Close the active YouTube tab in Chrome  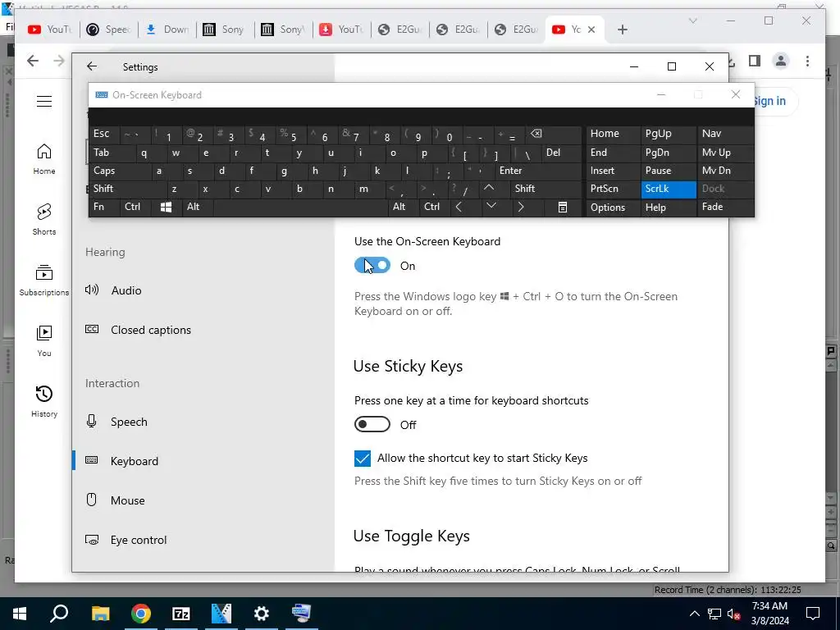(x=591, y=30)
